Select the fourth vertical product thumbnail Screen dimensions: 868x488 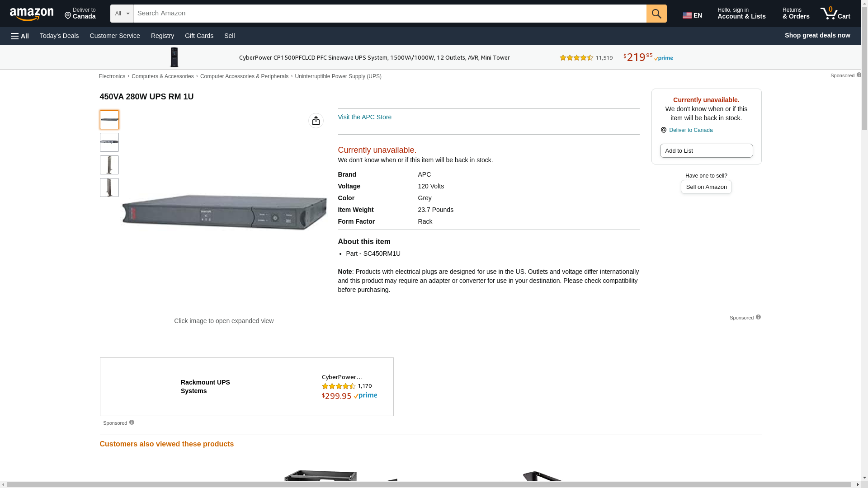click(x=109, y=188)
